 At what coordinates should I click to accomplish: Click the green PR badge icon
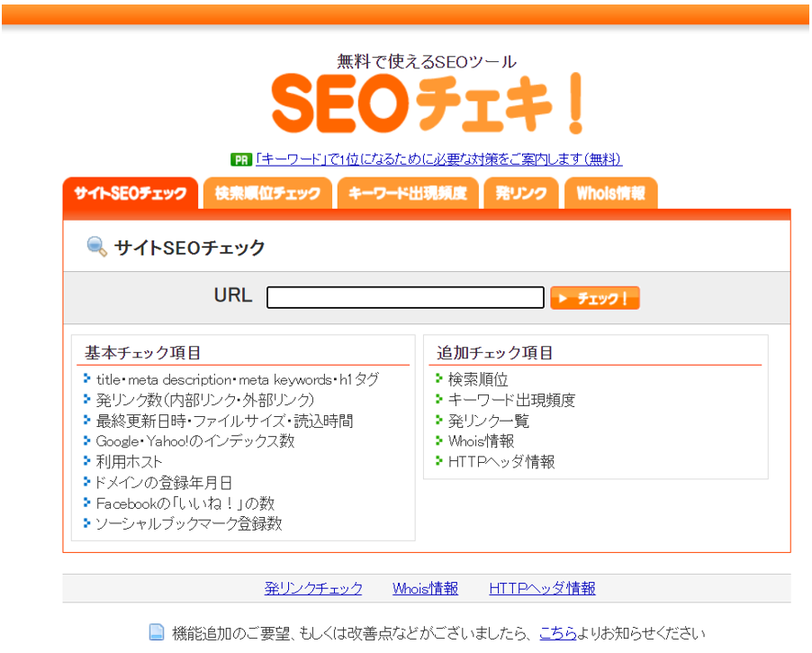click(x=240, y=159)
